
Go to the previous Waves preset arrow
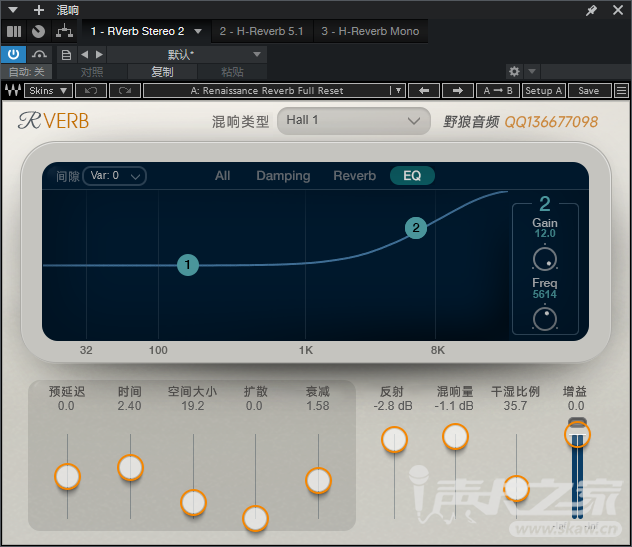pos(424,91)
